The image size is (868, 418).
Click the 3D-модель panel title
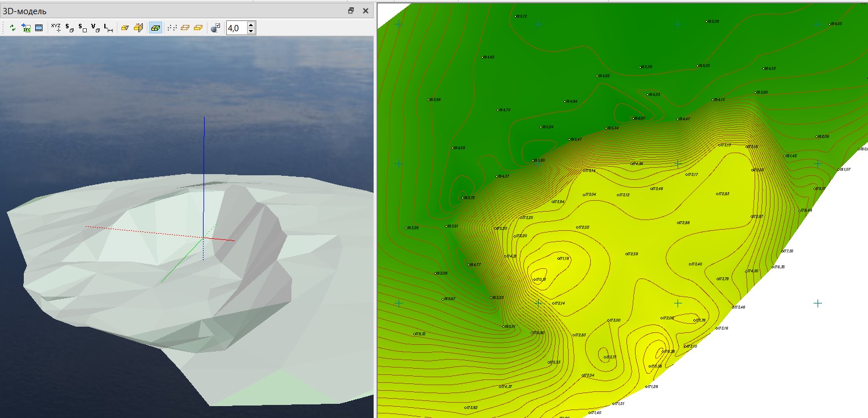point(25,11)
